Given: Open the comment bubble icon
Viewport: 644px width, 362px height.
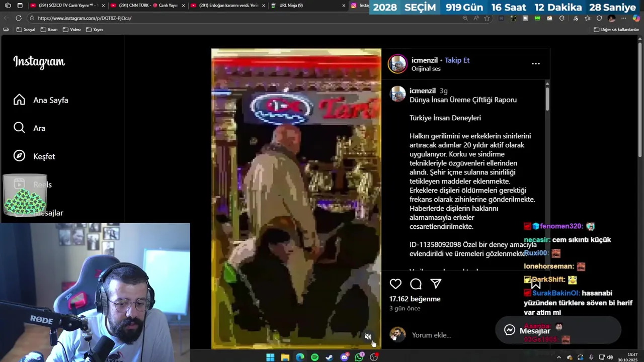Looking at the screenshot, I should click(416, 284).
